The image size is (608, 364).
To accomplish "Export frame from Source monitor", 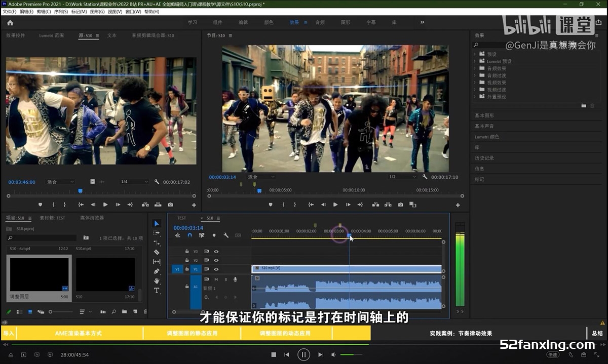I will pos(170,205).
